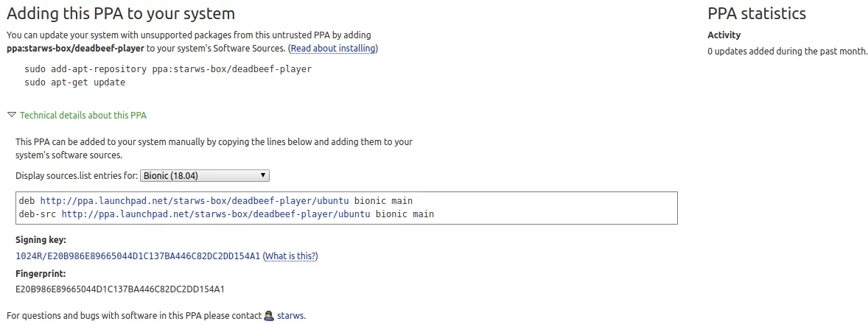Click the person icon next to starws
This screenshot has width=868, height=324.
click(x=269, y=316)
